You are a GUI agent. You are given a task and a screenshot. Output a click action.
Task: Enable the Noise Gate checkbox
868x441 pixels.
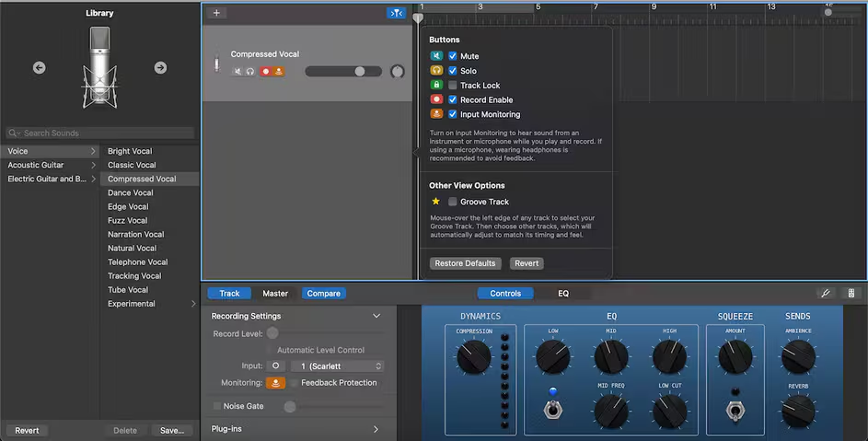pos(217,406)
